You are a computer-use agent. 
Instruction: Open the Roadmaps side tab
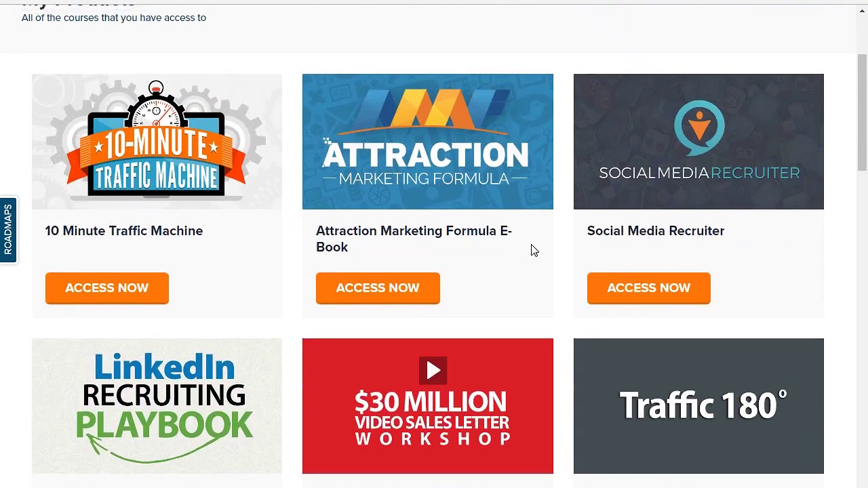8,230
